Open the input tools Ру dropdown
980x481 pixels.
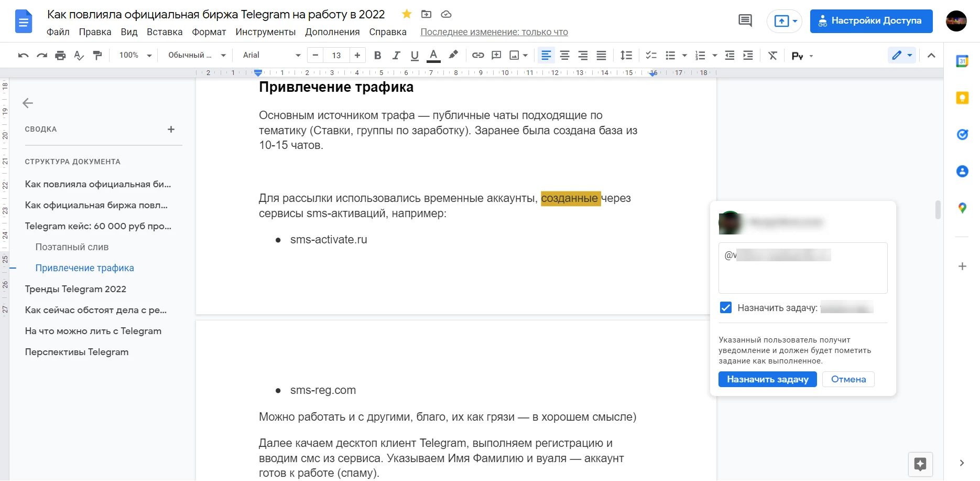802,56
